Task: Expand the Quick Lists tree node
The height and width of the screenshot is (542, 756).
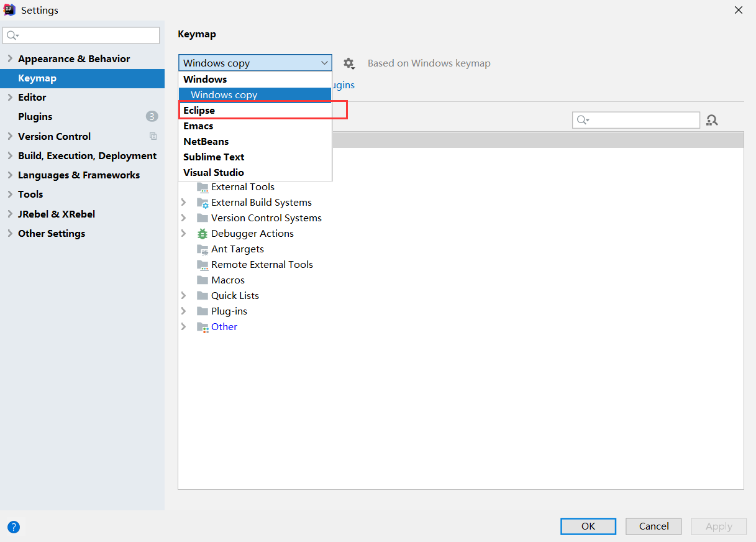Action: [183, 295]
